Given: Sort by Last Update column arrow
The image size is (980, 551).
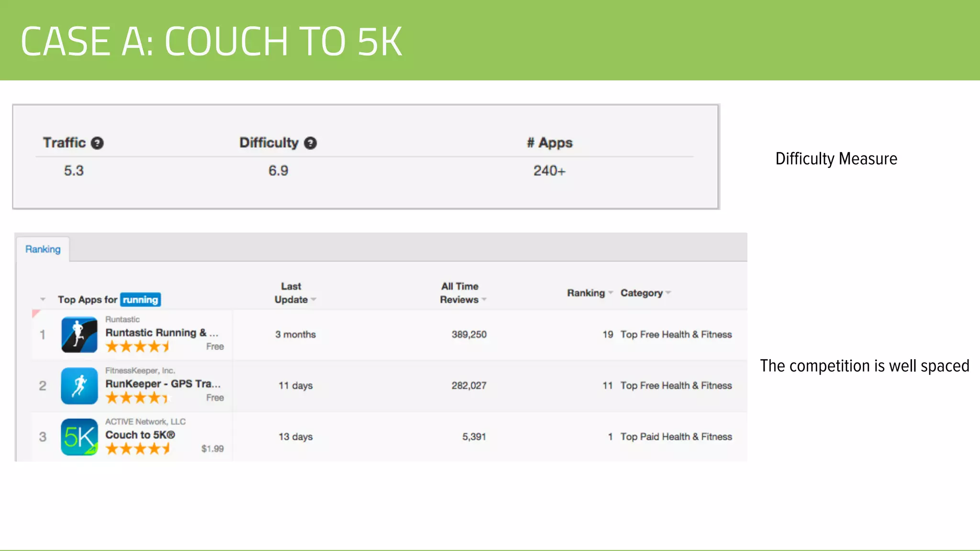Looking at the screenshot, I should pos(314,299).
